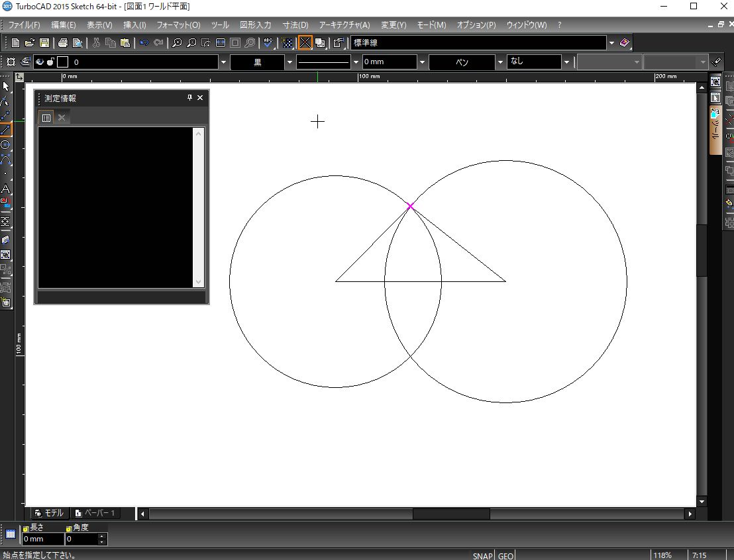Toggle the crosshair cursor button highlighted orange

(305, 43)
